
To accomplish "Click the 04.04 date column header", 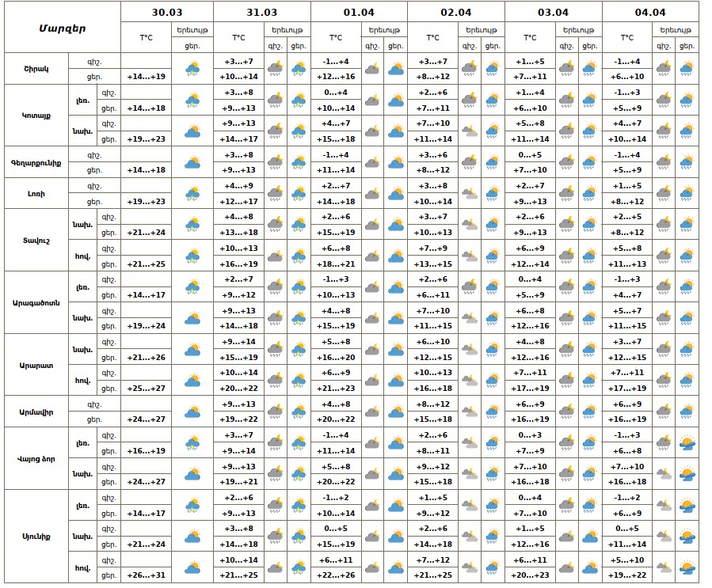I will click(650, 12).
